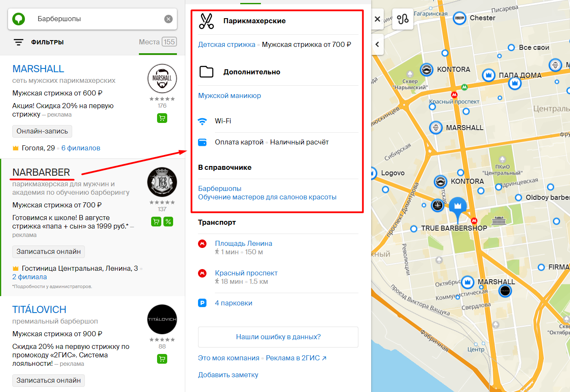The height and width of the screenshot is (392, 570).
Task: Select the Места 155 tab
Action: click(158, 42)
